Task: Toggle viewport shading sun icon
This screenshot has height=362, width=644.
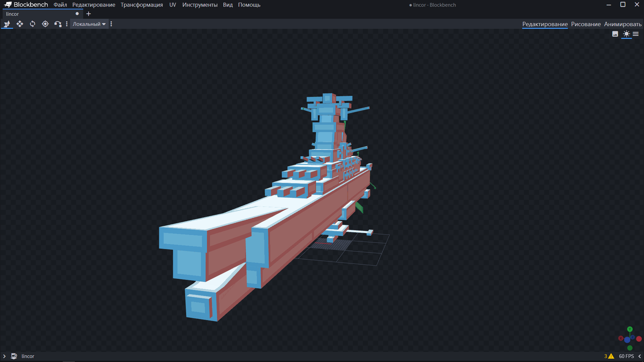Action: point(626,34)
